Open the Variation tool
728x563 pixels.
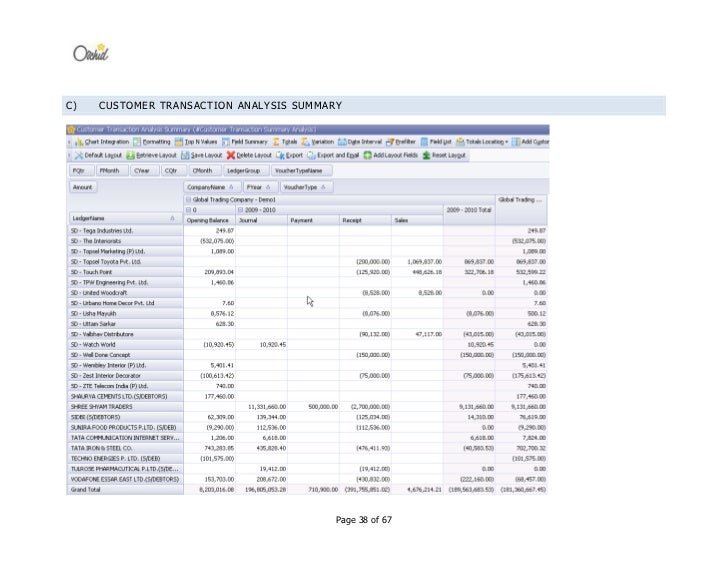(318, 142)
